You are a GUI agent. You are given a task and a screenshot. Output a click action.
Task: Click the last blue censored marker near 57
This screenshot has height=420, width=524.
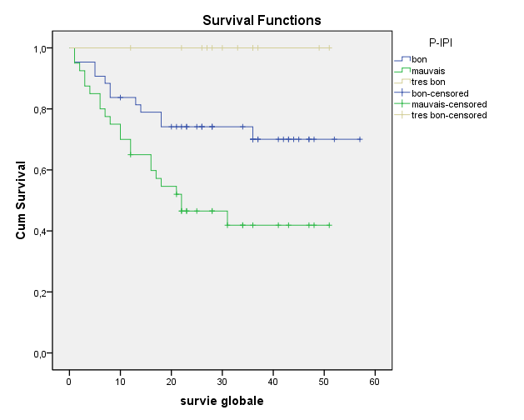360,139
